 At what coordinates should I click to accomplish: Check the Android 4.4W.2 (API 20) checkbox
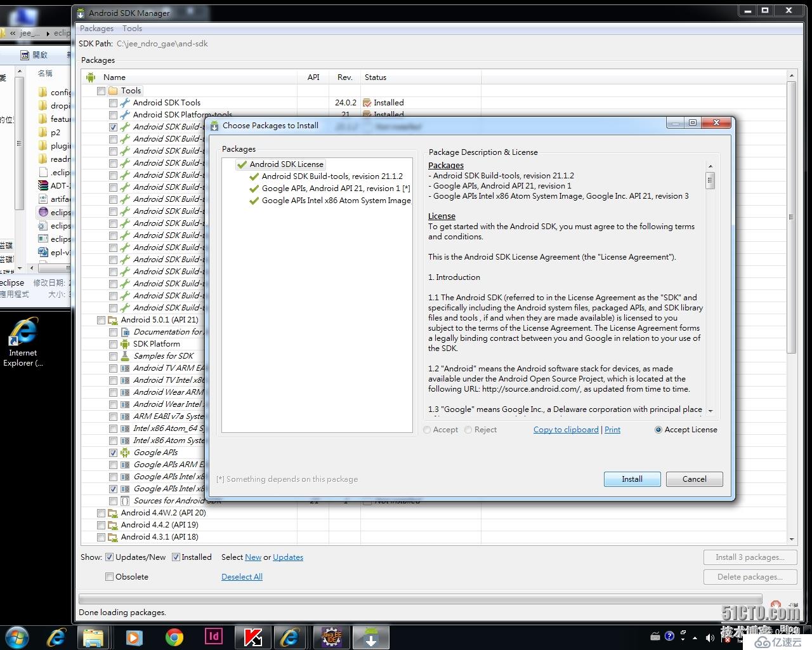coord(101,513)
